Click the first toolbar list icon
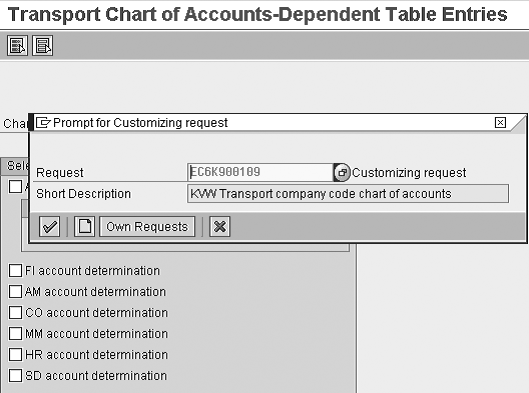The width and height of the screenshot is (529, 393). 17,46
